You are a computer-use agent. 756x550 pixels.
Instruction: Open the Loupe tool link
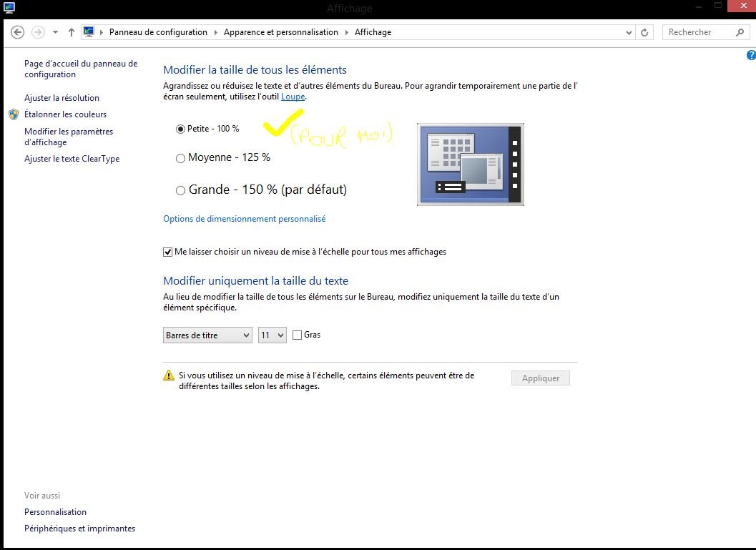point(293,97)
